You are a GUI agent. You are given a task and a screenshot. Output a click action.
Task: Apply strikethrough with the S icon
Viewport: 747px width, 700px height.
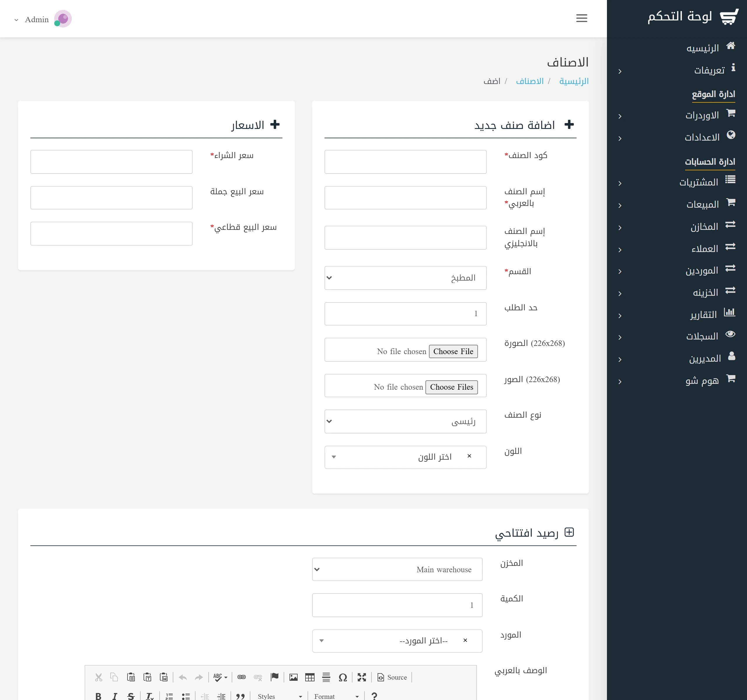131,696
